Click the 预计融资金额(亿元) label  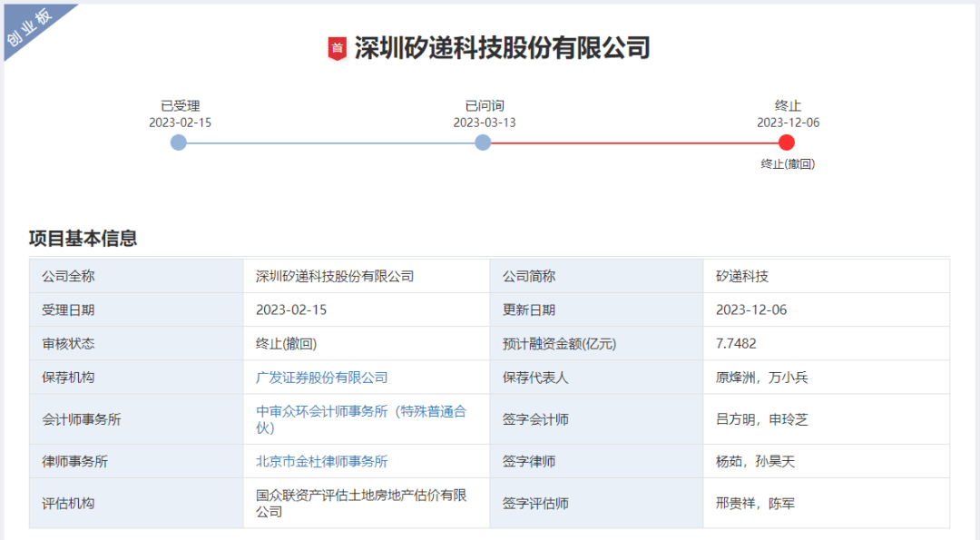(559, 344)
